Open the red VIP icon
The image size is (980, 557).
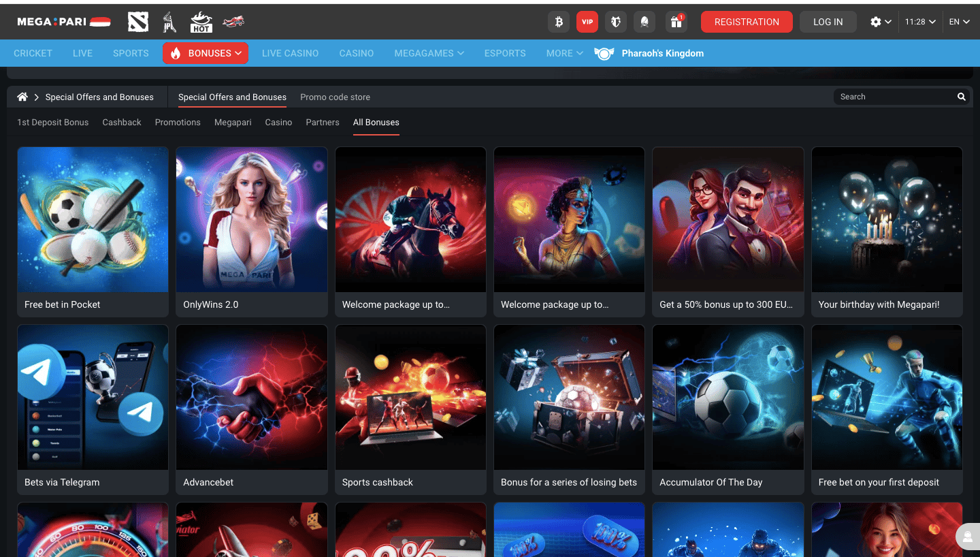click(x=587, y=22)
